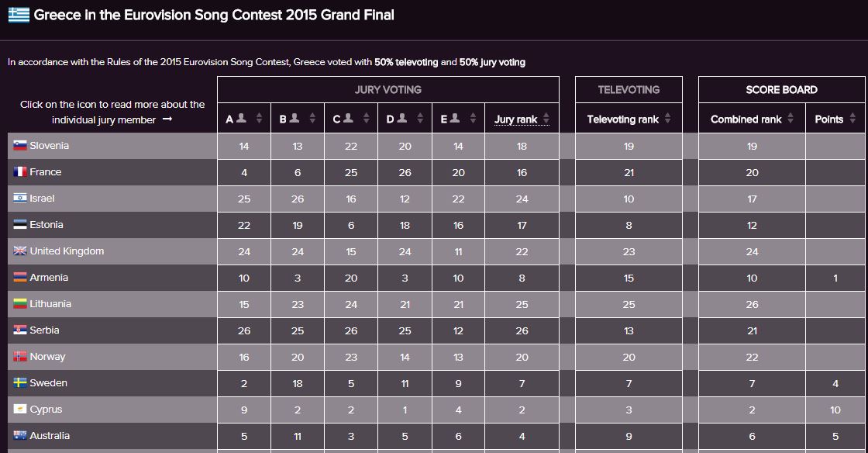The height and width of the screenshot is (453, 868).
Task: Click the United Kingdom flag icon
Action: 20,251
